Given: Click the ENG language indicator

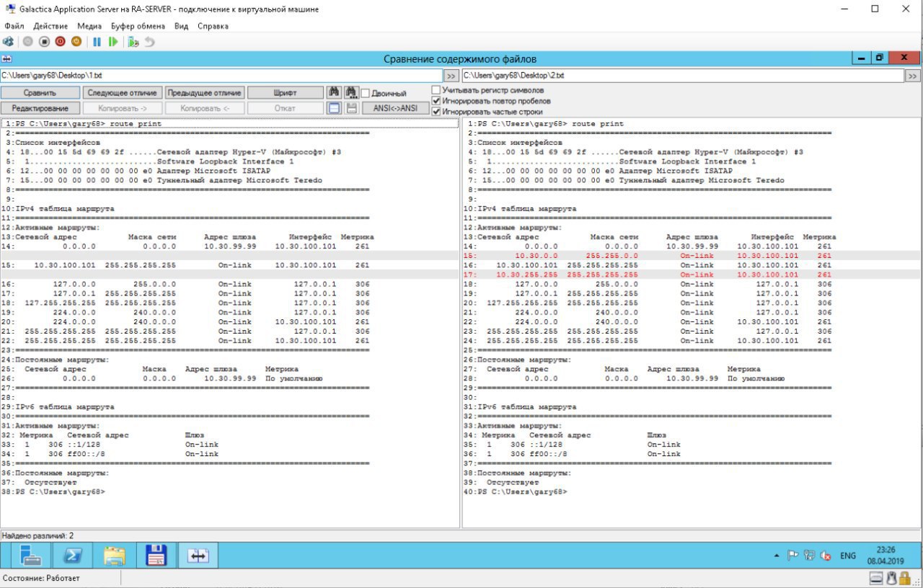Looking at the screenshot, I should click(848, 556).
